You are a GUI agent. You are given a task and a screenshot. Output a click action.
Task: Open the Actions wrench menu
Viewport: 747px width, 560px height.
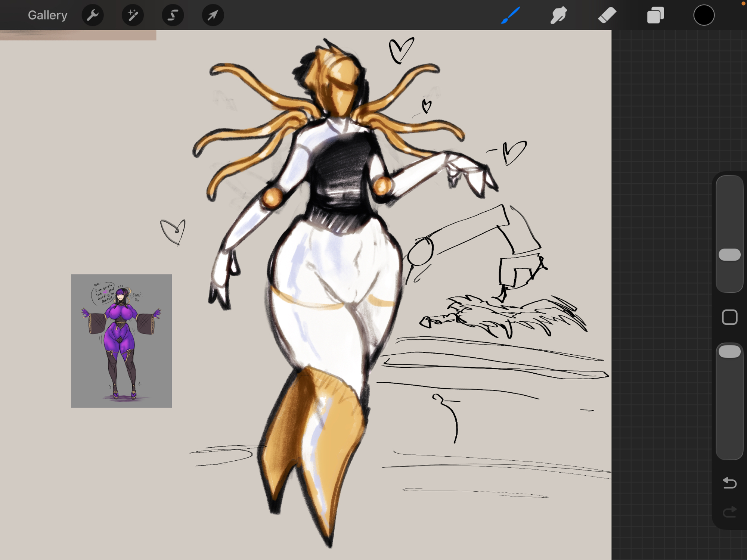tap(93, 15)
